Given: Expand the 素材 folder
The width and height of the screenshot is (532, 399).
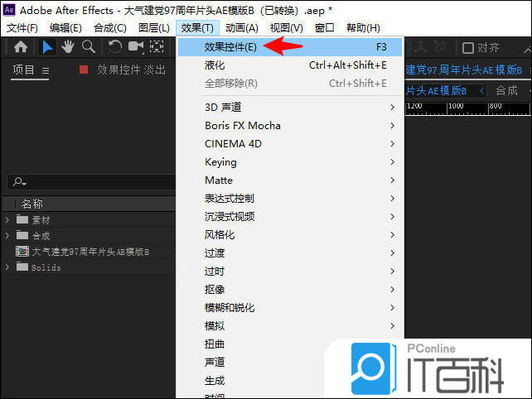Looking at the screenshot, I should tap(7, 219).
